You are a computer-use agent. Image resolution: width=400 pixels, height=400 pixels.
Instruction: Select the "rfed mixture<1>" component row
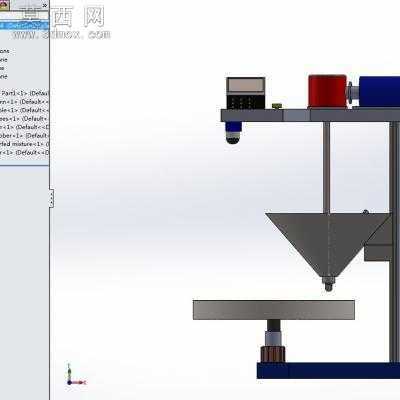(24, 144)
